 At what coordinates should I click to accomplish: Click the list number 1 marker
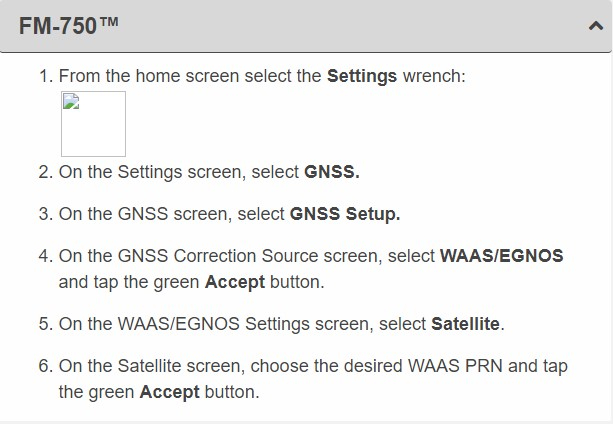46,76
